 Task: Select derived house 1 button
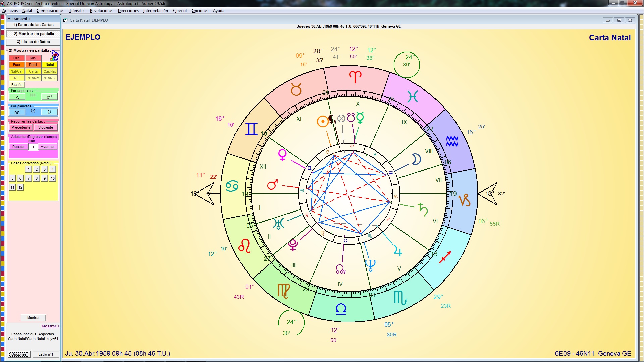29,169
